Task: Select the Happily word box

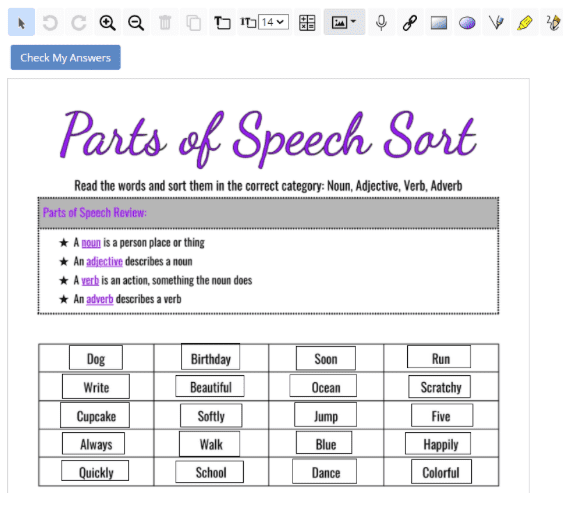Action: point(438,444)
